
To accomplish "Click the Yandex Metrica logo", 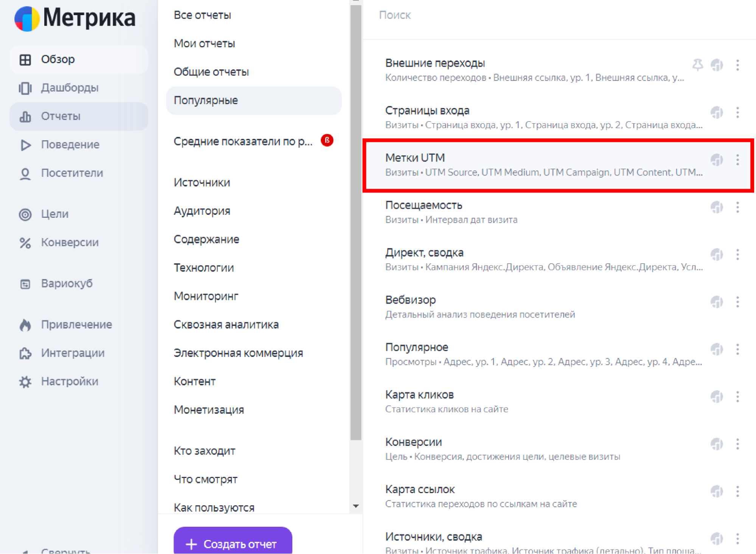I will pyautogui.click(x=75, y=18).
